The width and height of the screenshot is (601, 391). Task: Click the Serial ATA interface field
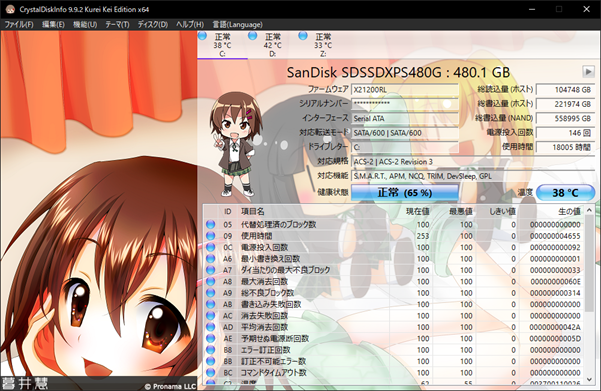[x=405, y=118]
